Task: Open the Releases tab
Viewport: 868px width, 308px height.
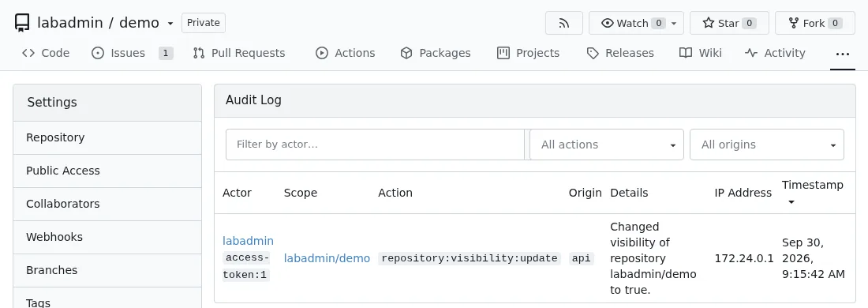Action: coord(620,53)
